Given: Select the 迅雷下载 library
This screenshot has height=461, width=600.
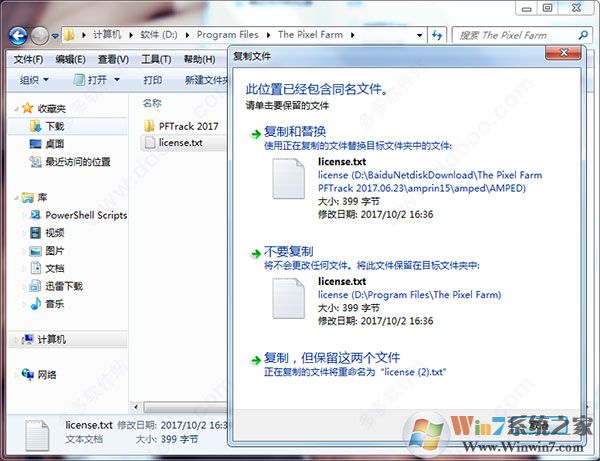Looking at the screenshot, I should point(64,286).
